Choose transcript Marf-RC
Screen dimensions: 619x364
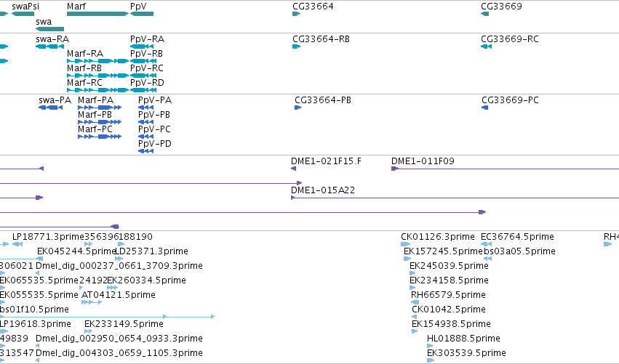pyautogui.click(x=84, y=83)
